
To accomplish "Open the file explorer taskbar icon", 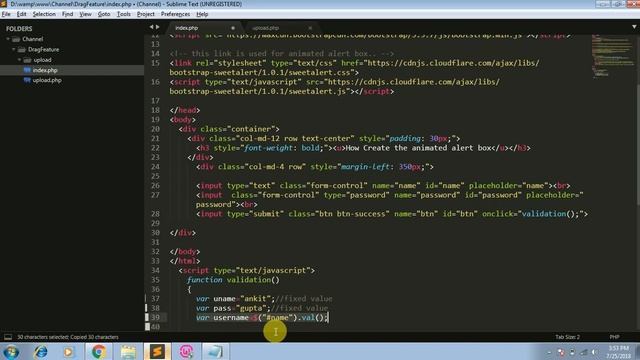I will [128, 351].
